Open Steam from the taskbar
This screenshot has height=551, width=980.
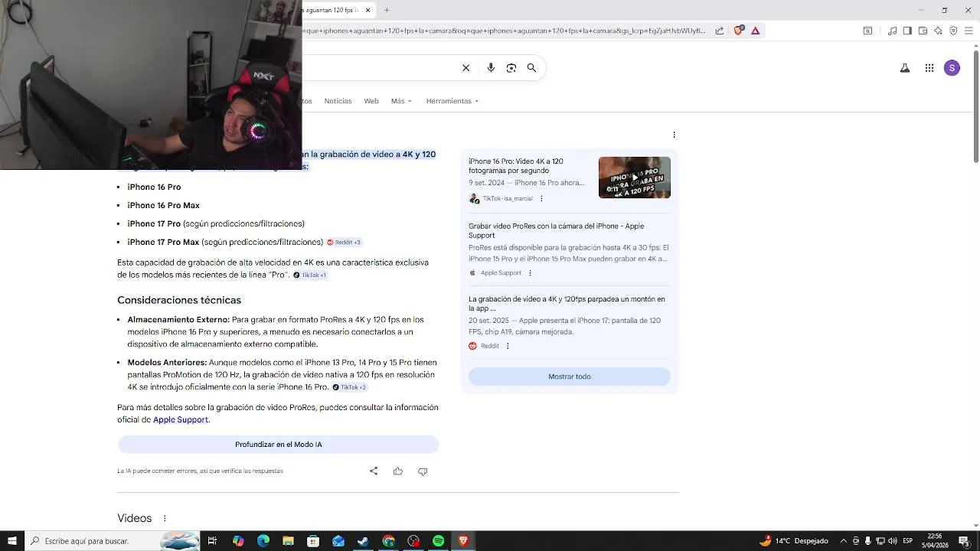(364, 541)
